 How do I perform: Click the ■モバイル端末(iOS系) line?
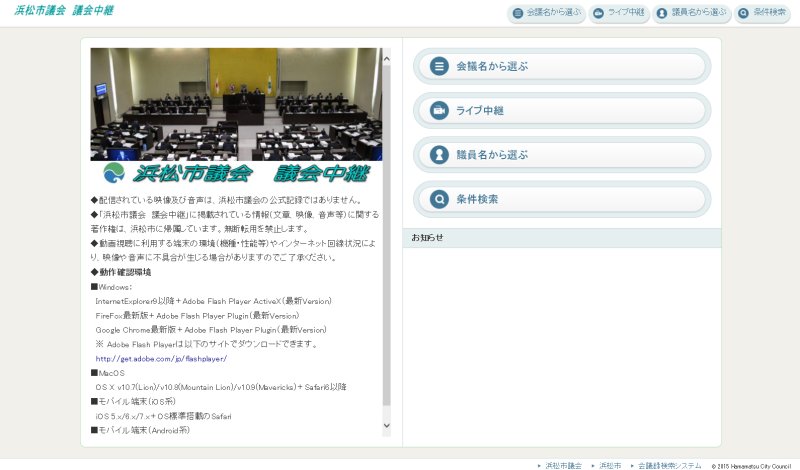[x=133, y=402]
